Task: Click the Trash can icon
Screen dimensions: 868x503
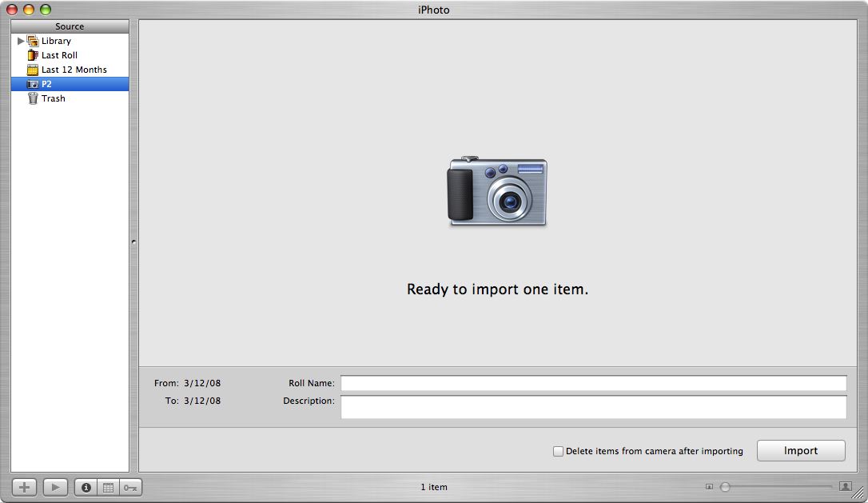Action: (33, 98)
